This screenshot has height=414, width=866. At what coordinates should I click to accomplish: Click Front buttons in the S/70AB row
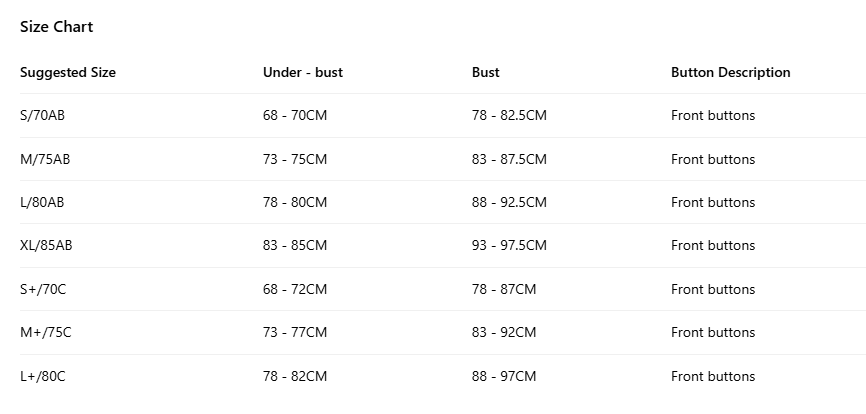click(x=713, y=115)
